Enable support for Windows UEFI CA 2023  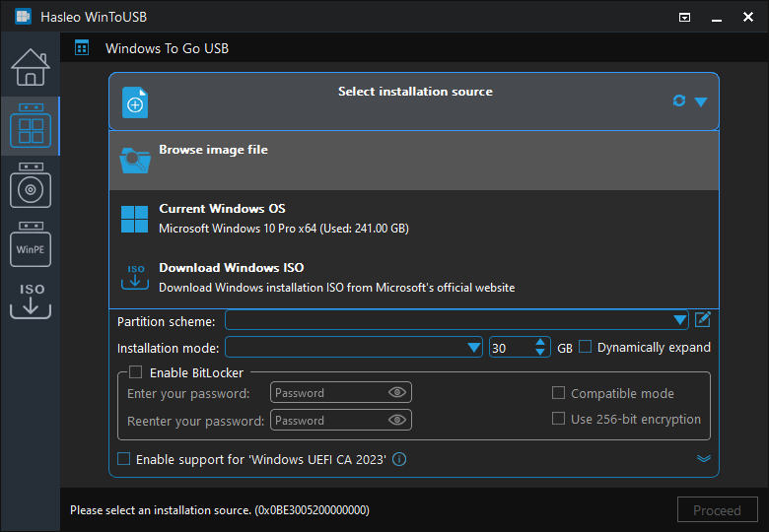point(123,459)
